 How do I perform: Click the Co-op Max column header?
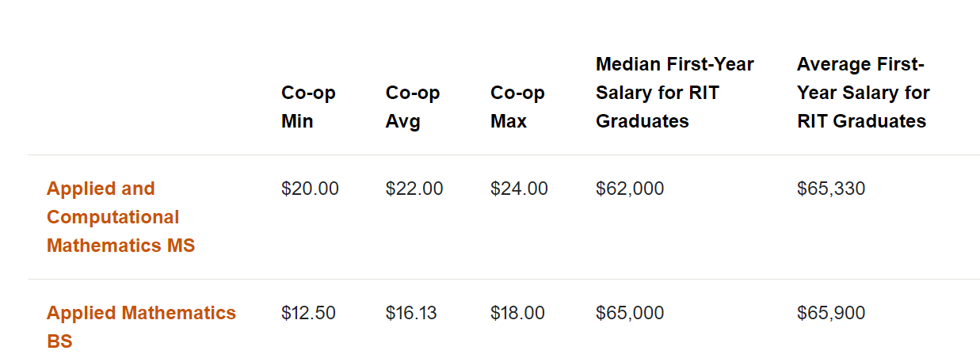(517, 107)
